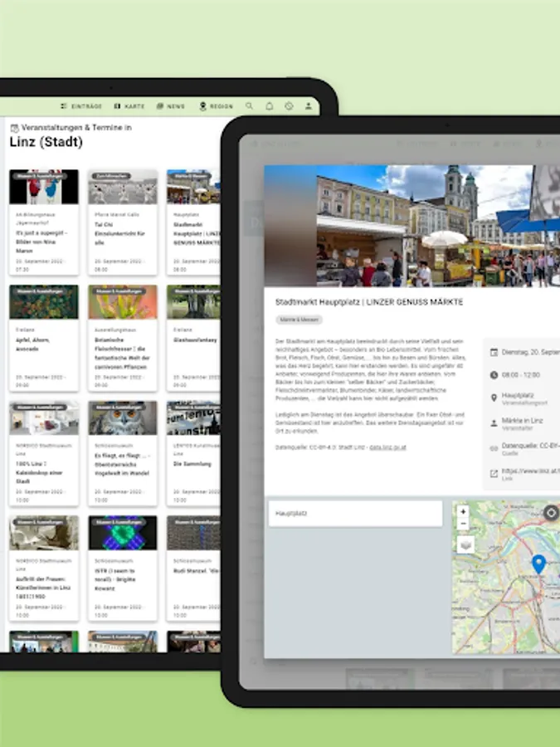The width and height of the screenshot is (560, 747).
Task: Click the Stadtmarkt header photo in detail view
Action: (x=411, y=226)
